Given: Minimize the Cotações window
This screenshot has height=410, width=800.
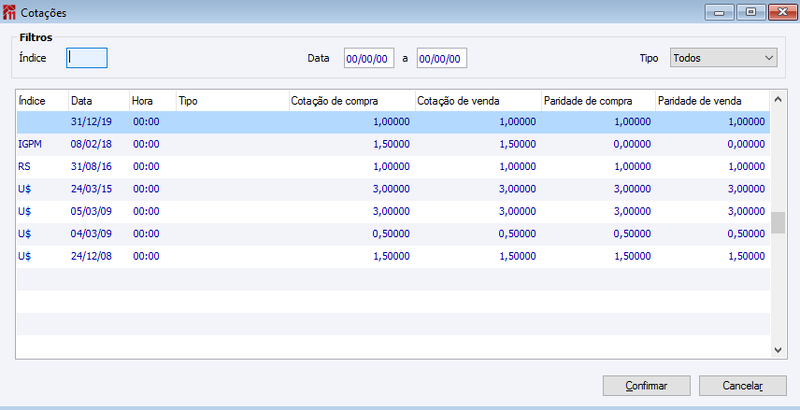Looking at the screenshot, I should tap(719, 12).
